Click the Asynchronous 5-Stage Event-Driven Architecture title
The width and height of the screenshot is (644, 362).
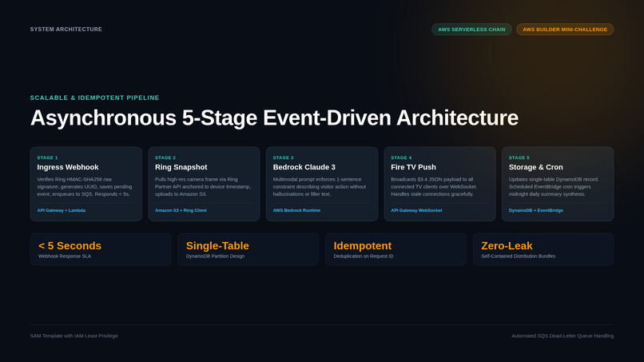click(274, 118)
